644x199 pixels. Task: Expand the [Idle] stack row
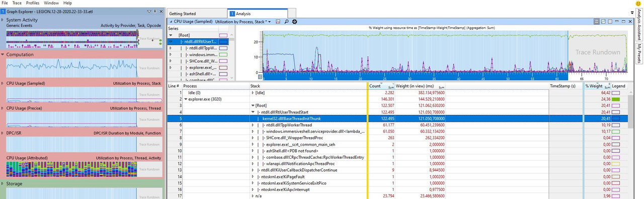point(253,93)
